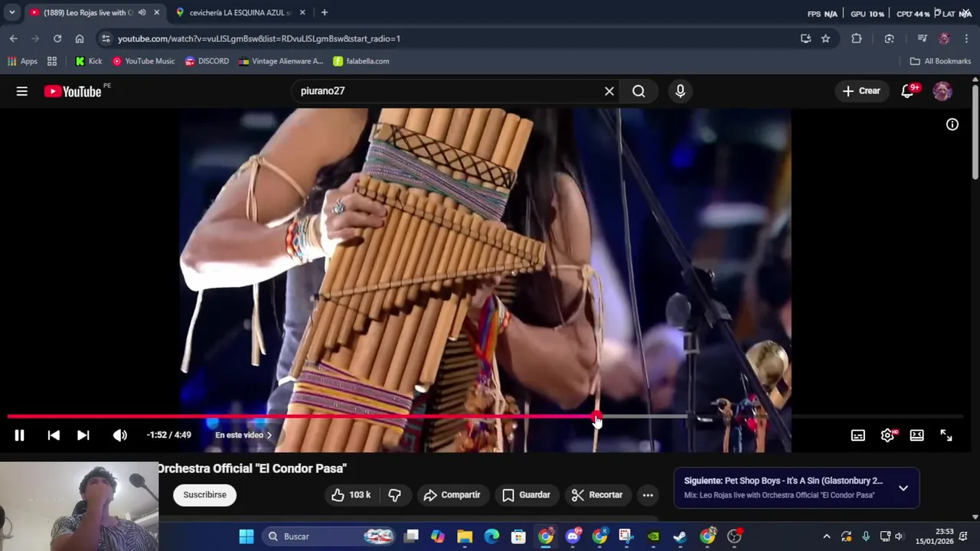Bookmark this page with the star
Viewport: 980px width, 551px height.
pyautogui.click(x=825, y=38)
